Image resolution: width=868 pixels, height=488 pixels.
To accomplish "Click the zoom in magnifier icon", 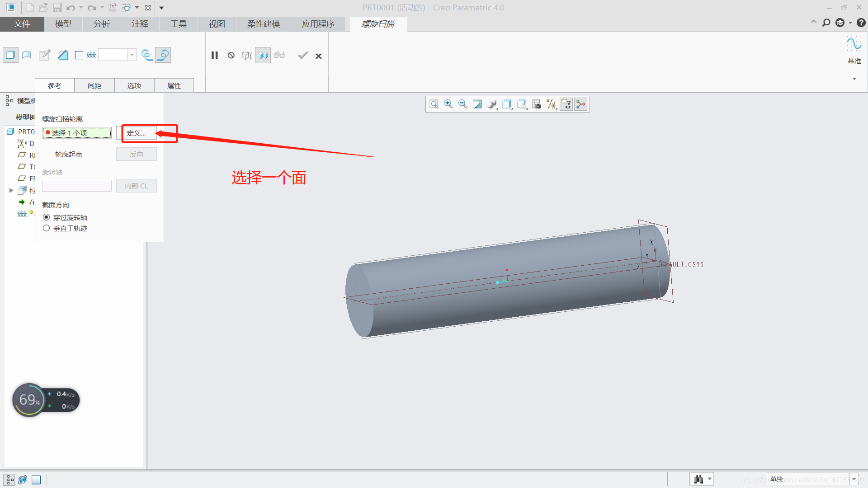I will click(x=448, y=104).
